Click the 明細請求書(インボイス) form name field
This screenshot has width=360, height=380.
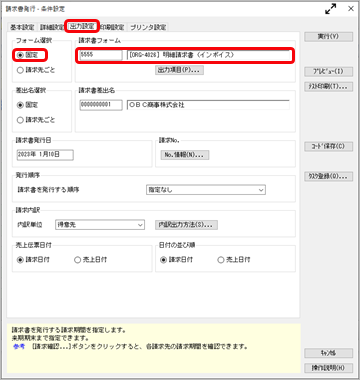pos(208,55)
